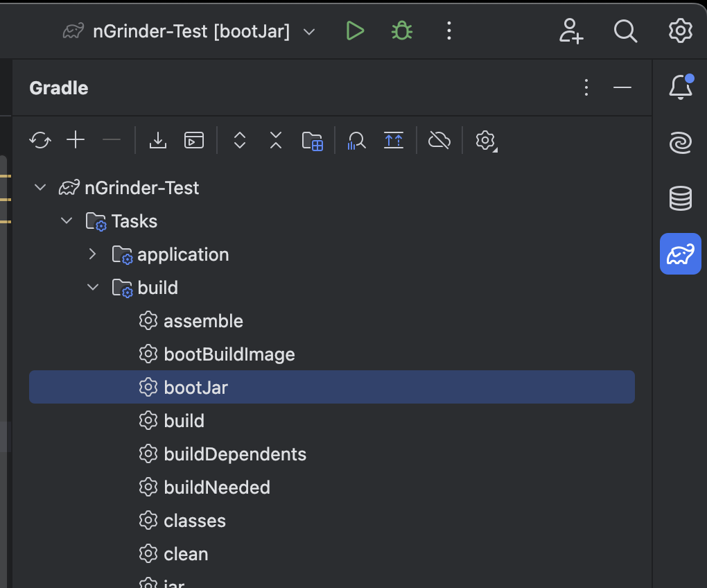Toggle Gradle offline mode
The width and height of the screenshot is (707, 588).
439,140
